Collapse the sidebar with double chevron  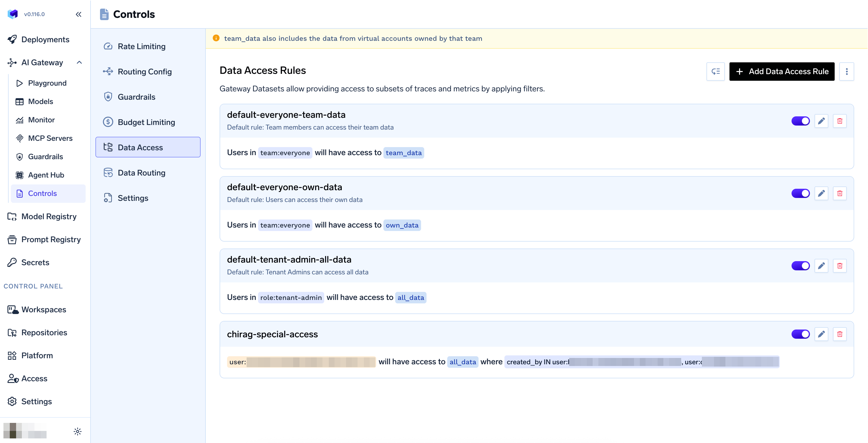coord(78,14)
